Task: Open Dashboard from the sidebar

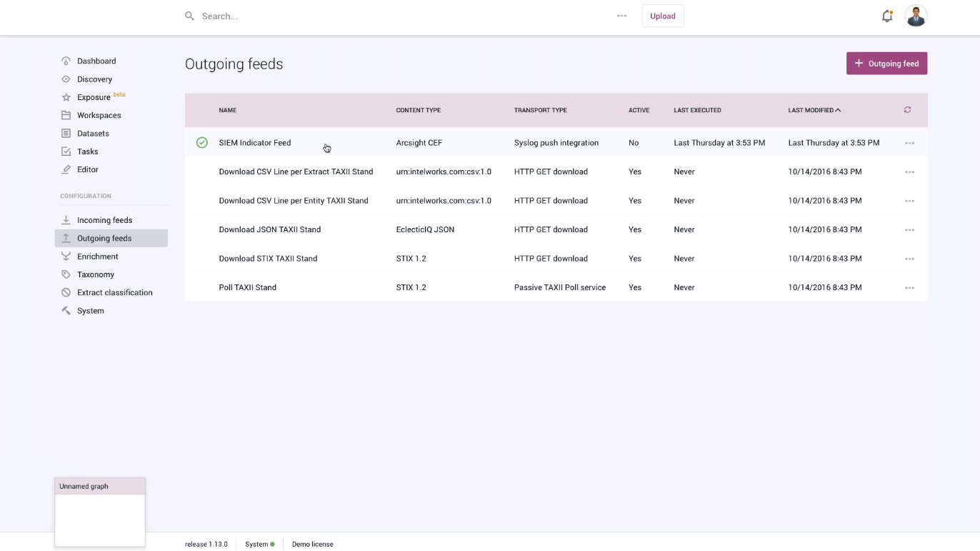Action: pos(96,61)
